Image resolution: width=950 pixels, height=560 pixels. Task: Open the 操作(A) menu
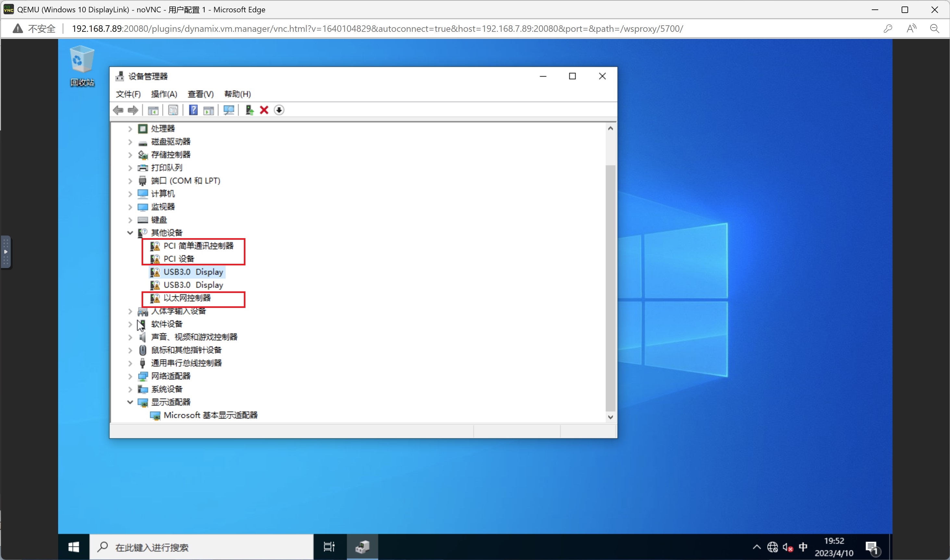(164, 94)
